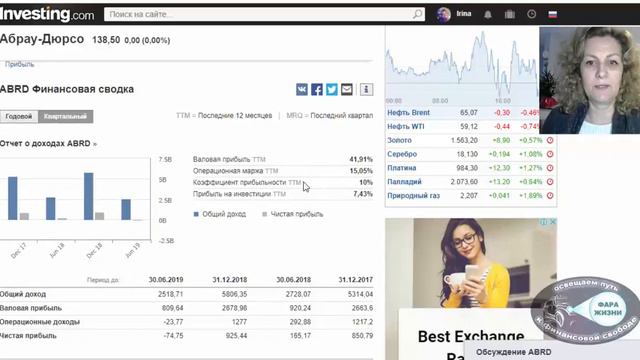Open the clock icon in the header
The height and width of the screenshot is (360, 640).
531,14
